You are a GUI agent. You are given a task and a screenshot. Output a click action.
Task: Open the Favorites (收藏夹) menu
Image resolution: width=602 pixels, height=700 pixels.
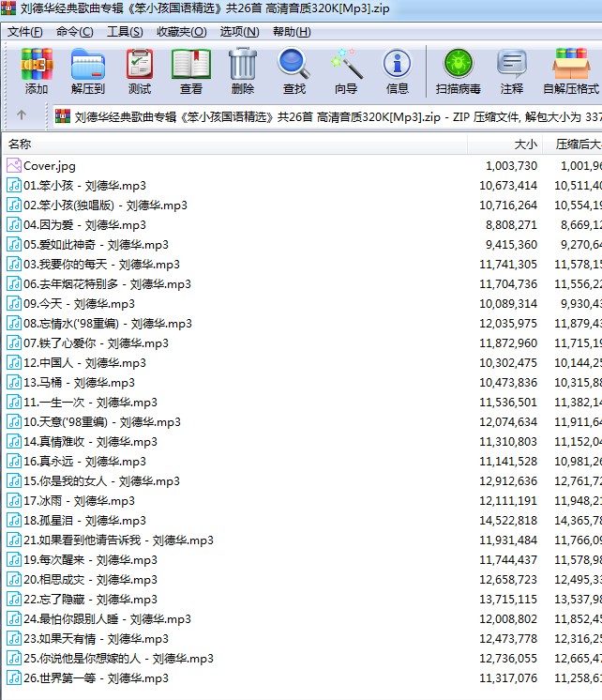[x=182, y=32]
